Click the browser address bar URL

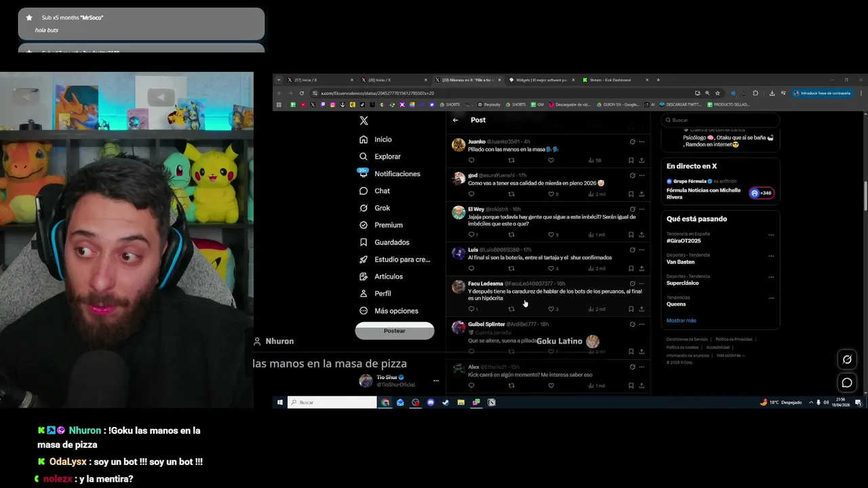tap(377, 93)
